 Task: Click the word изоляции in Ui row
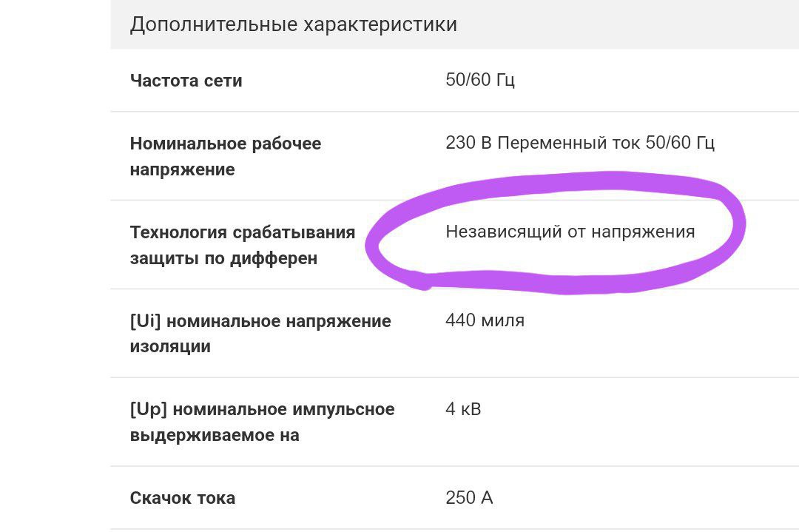170,346
